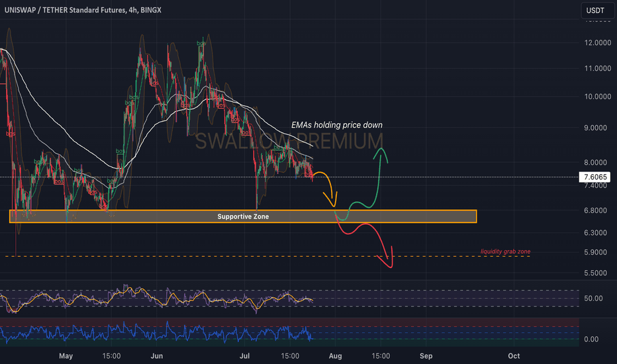Click the Oct date label
This screenshot has height=364, width=617.
[x=514, y=356]
